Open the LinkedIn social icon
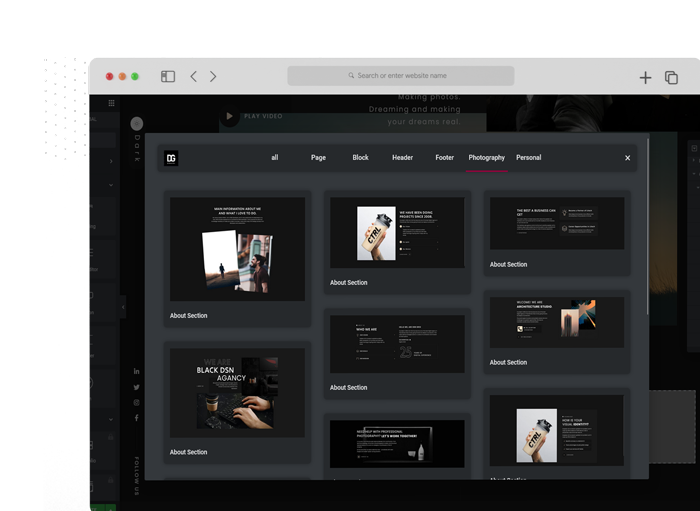The height and width of the screenshot is (511, 700). 136,371
